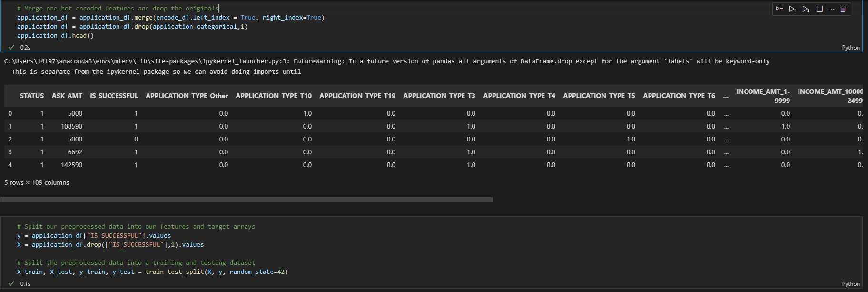Open the More Actions ellipsis menu
868x292 pixels.
(x=831, y=9)
